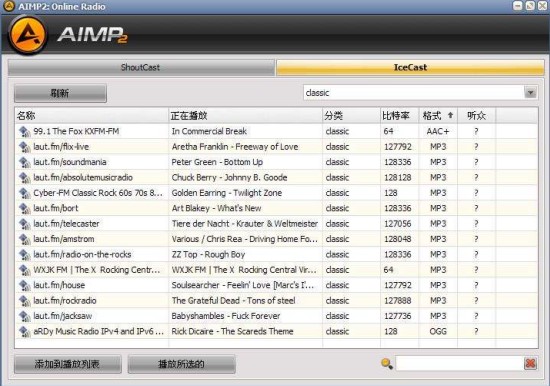Sort by the 分类 column header

[351, 115]
